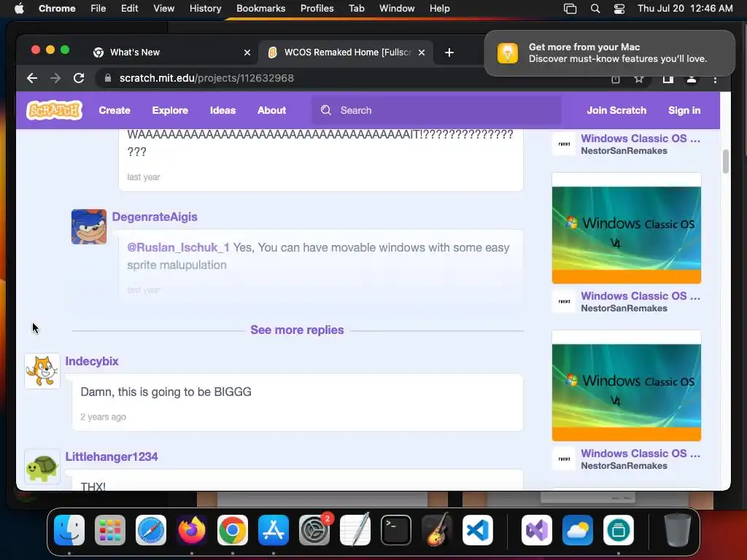Image resolution: width=747 pixels, height=560 pixels.
Task: Click Chrome icon in the Dock
Action: (233, 530)
